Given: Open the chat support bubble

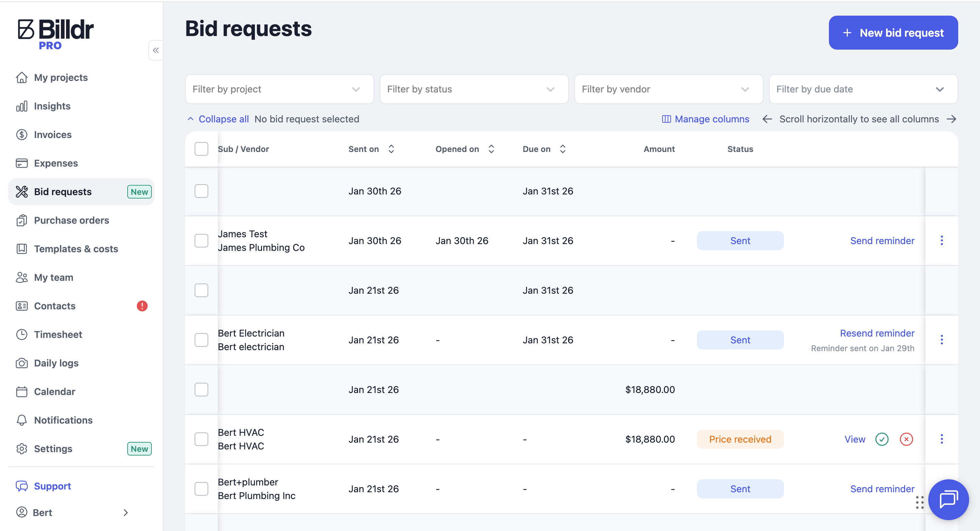Looking at the screenshot, I should click(948, 499).
